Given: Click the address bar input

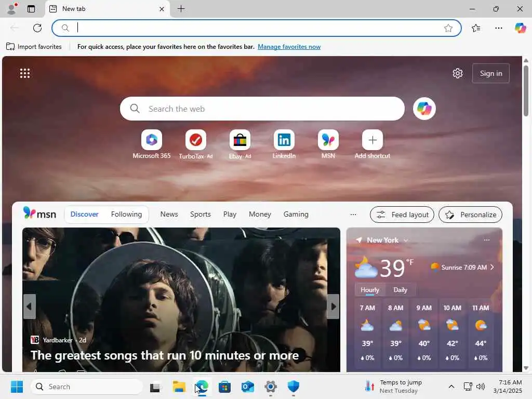Looking at the screenshot, I should [256, 28].
